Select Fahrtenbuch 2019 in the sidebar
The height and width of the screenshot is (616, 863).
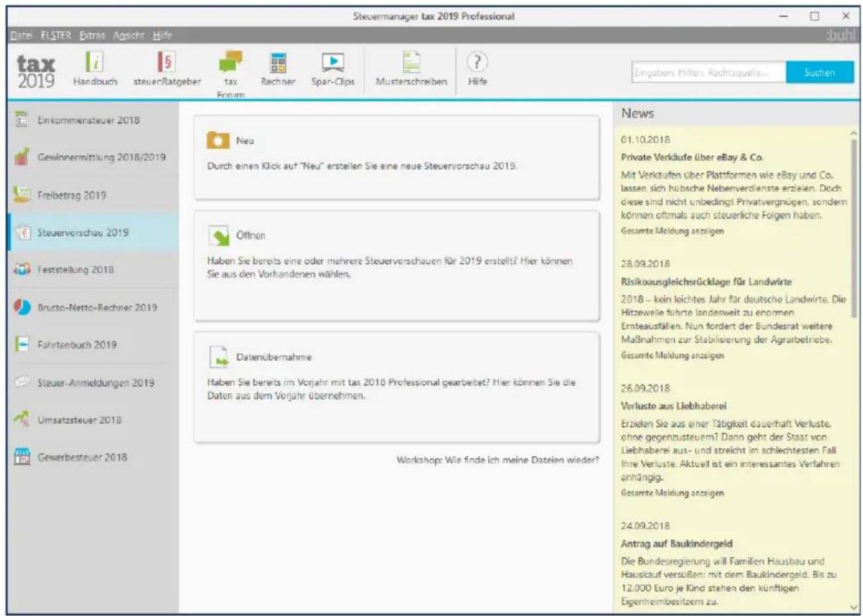[x=93, y=345]
